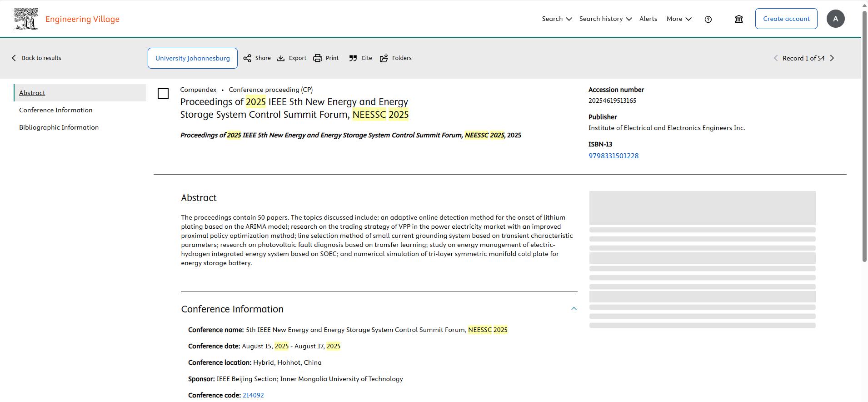Collapse the Conference Information section
The image size is (868, 402).
coord(574,309)
